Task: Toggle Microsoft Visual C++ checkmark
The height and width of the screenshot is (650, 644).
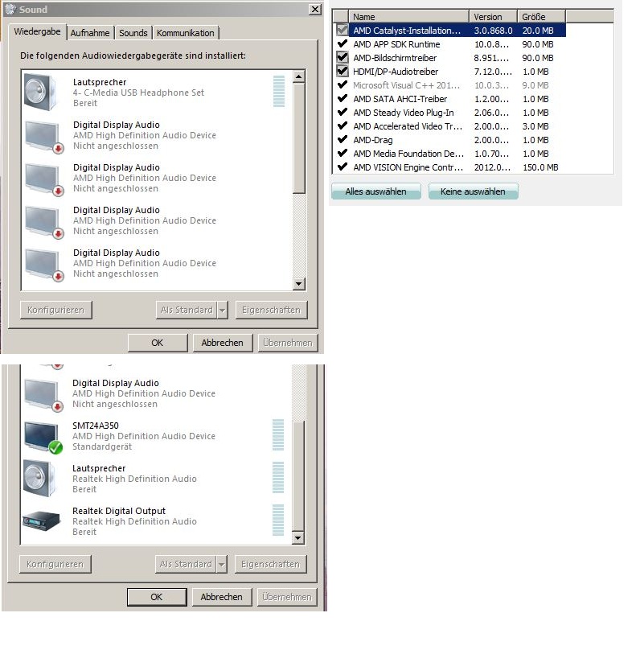Action: point(343,84)
